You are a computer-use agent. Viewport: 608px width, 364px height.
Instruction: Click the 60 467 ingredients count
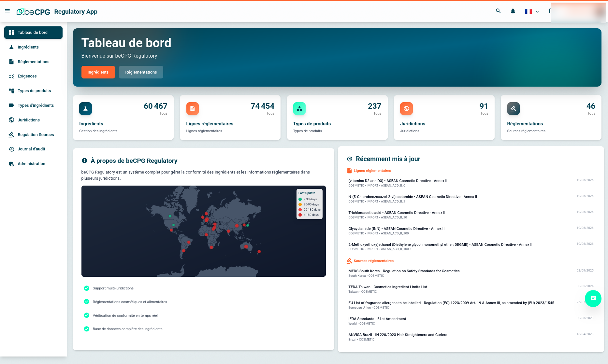155,106
